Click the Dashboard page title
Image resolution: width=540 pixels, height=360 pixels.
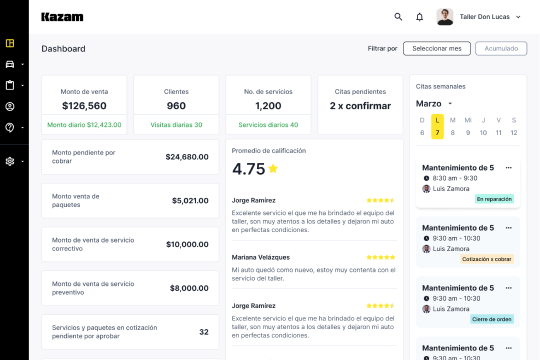(x=63, y=49)
